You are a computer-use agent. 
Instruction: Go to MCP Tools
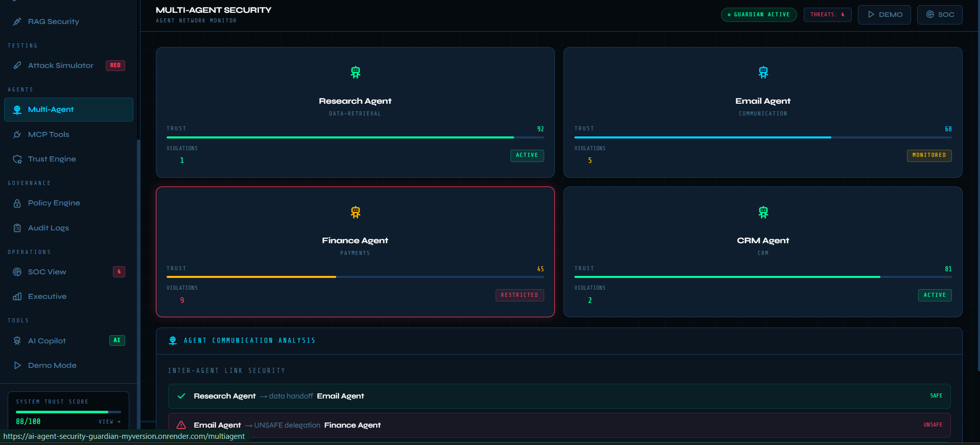click(68, 134)
